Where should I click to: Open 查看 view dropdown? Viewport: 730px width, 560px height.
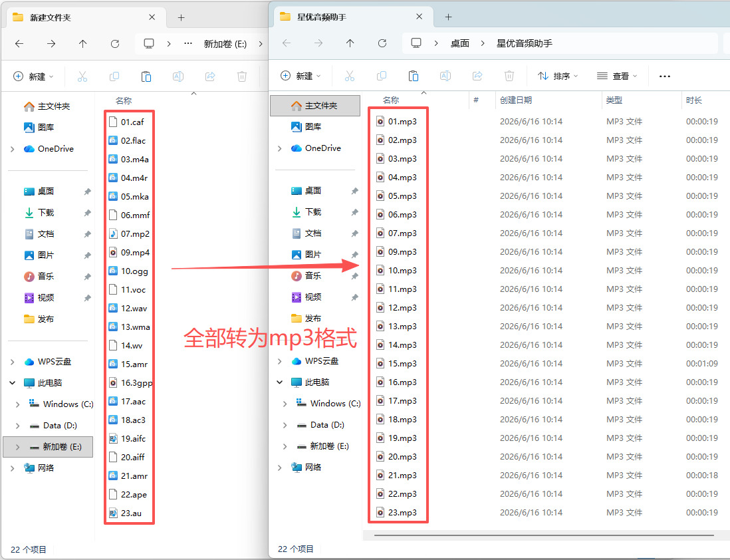click(x=617, y=76)
